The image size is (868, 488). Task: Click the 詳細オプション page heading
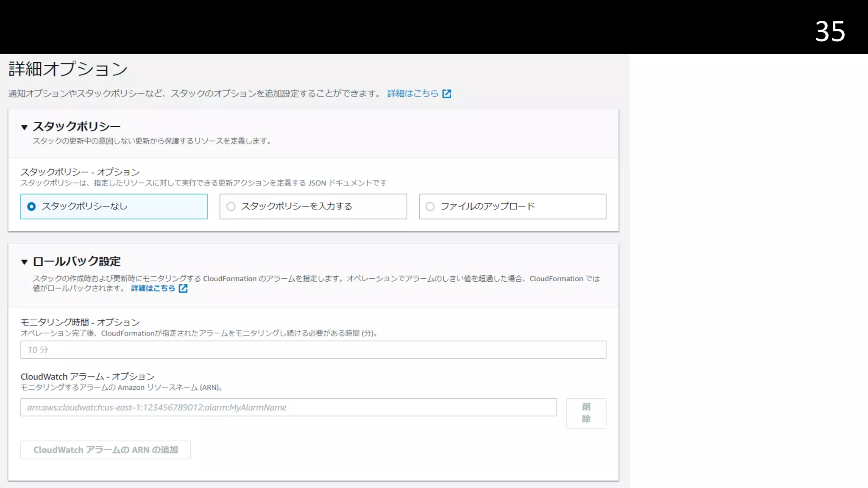(68, 69)
